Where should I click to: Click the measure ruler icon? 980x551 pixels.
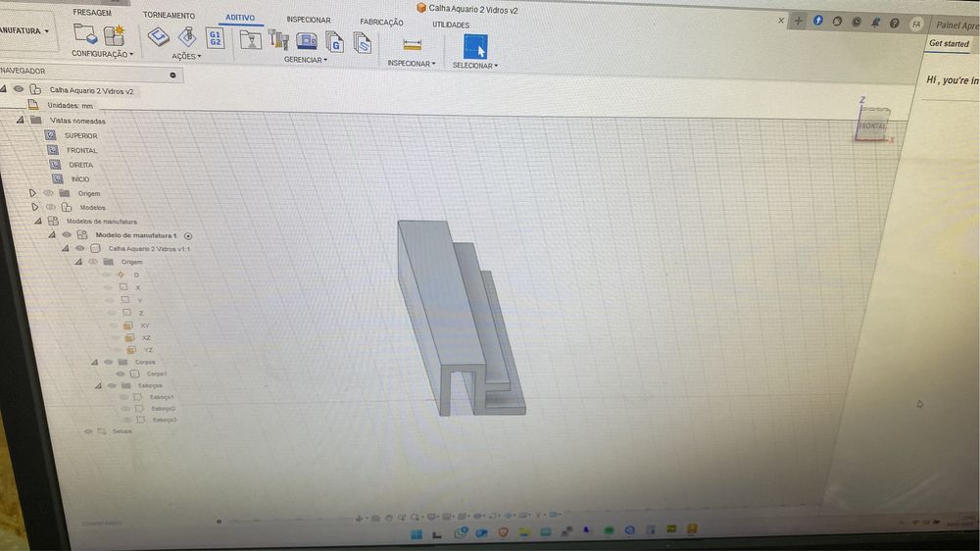pyautogui.click(x=412, y=45)
